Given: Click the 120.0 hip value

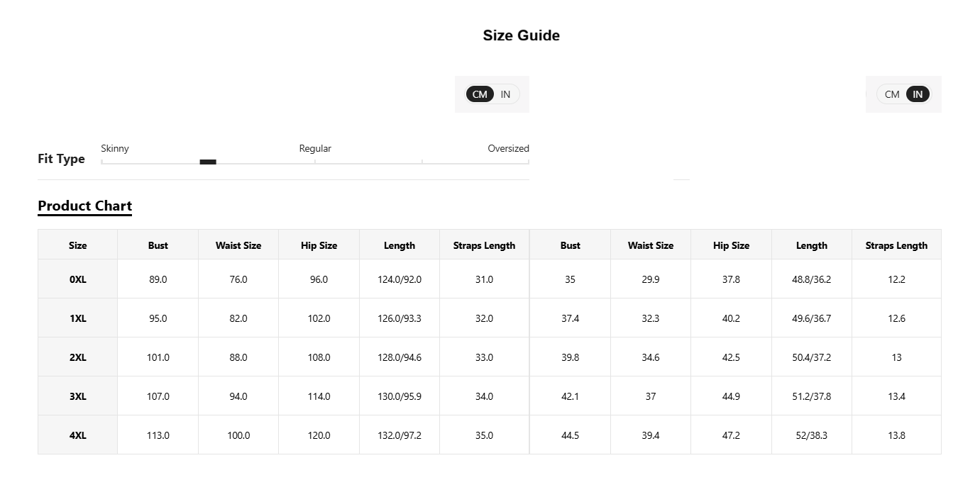Looking at the screenshot, I should tap(319, 435).
